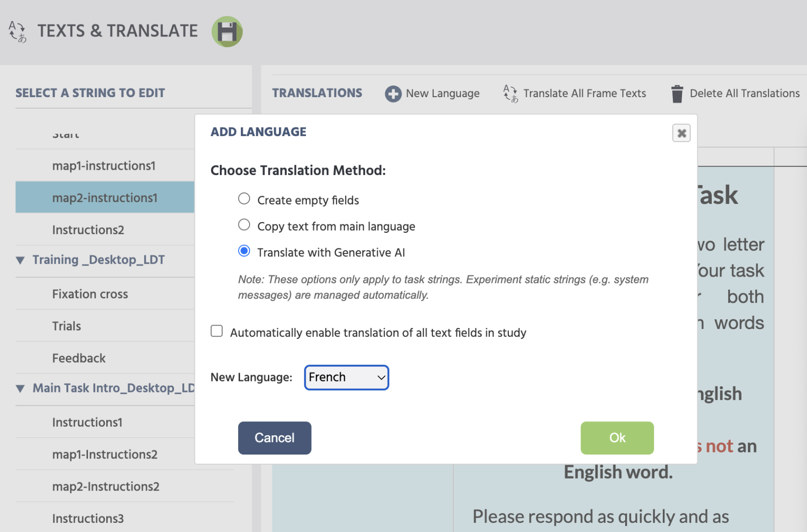807x532 pixels.
Task: Click the New Language plus icon
Action: click(393, 93)
